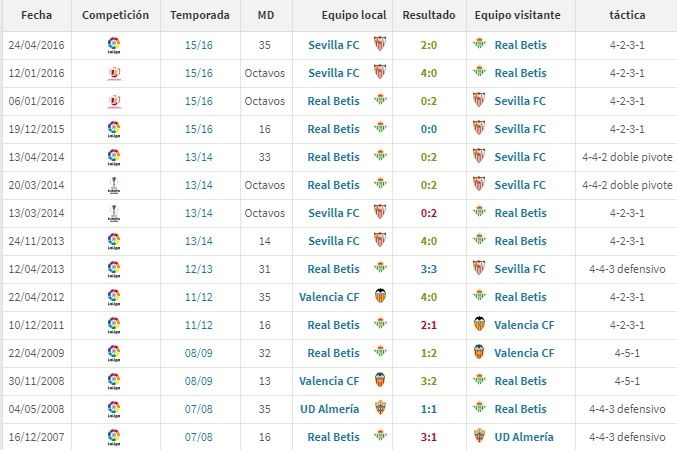
Task: Open the 2:0 result of 24/04/2016
Action: [x=428, y=45]
